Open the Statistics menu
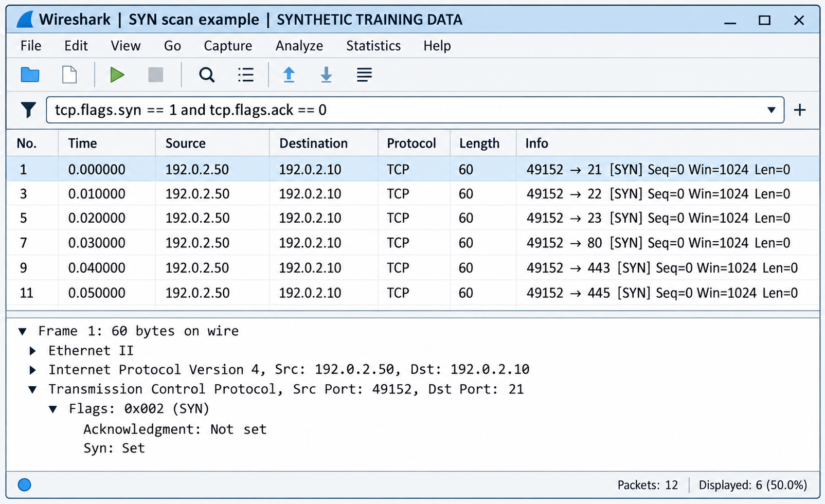This screenshot has width=825, height=504. pos(373,46)
